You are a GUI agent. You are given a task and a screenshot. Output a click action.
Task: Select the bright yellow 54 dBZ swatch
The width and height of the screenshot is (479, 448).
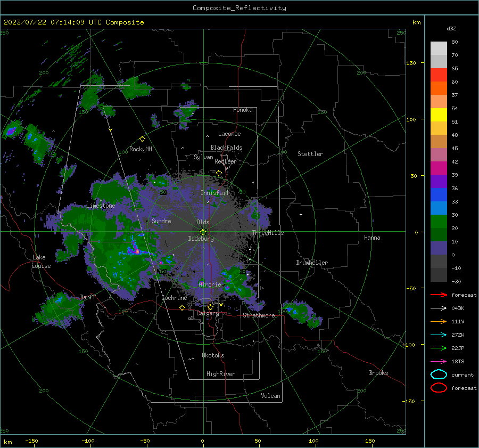[x=439, y=115]
